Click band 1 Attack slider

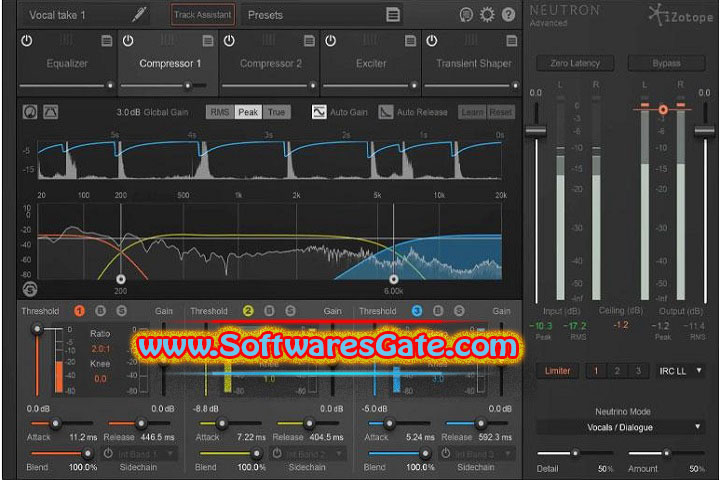62,423
